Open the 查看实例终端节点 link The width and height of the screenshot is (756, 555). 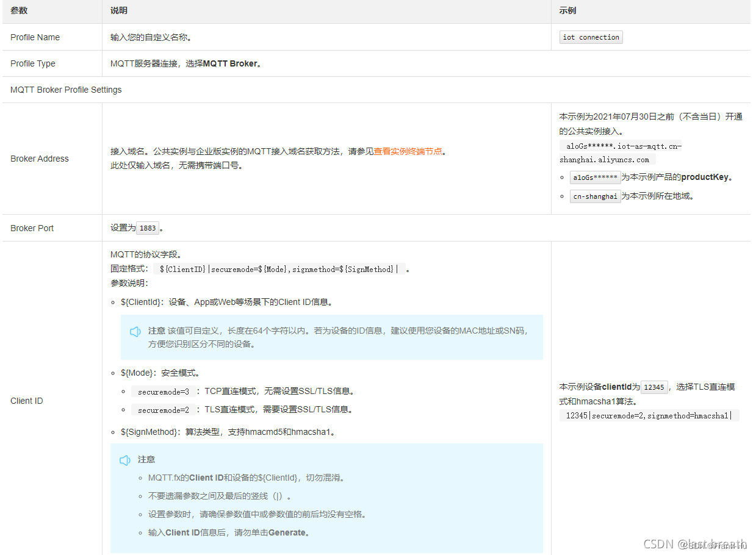(408, 151)
